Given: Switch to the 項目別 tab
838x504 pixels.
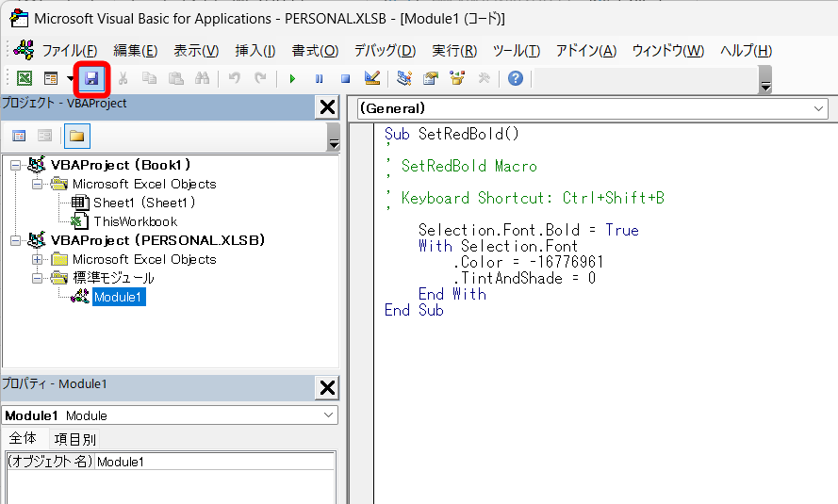Looking at the screenshot, I should (x=74, y=439).
